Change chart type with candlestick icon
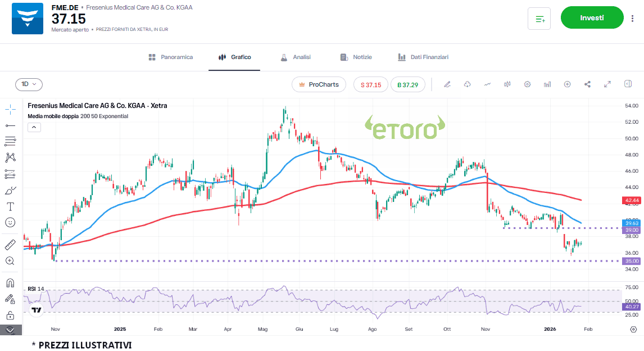This screenshot has height=351, width=644. 507,84
